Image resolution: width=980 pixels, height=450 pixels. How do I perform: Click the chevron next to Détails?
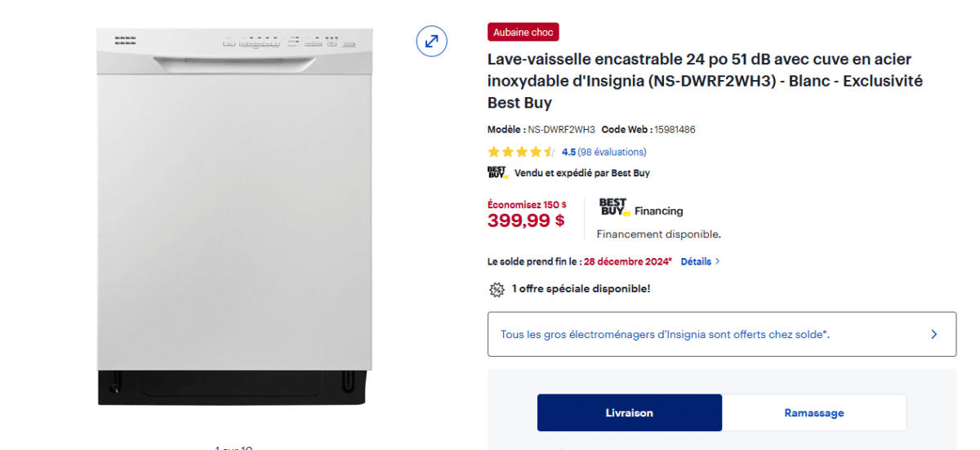718,261
